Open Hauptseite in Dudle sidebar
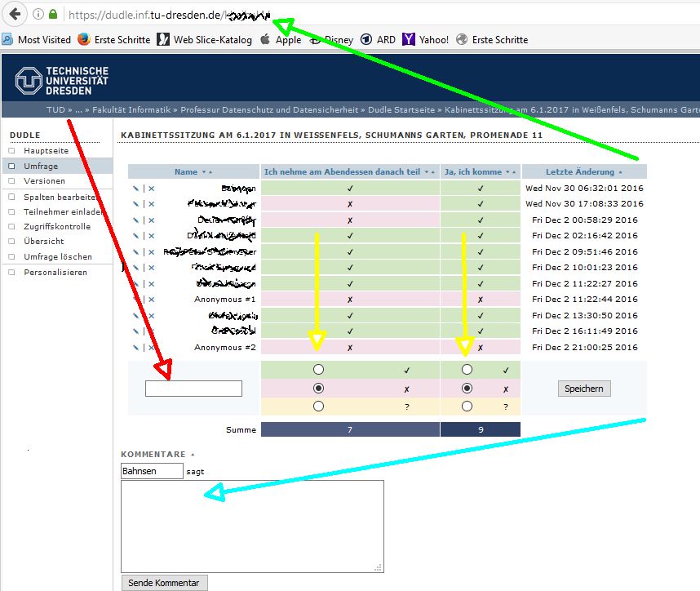This screenshot has width=700, height=591. pos(46,150)
